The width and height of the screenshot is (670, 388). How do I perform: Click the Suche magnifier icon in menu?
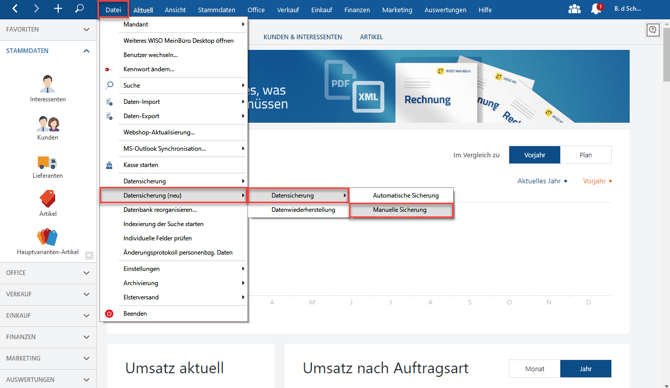pos(109,85)
